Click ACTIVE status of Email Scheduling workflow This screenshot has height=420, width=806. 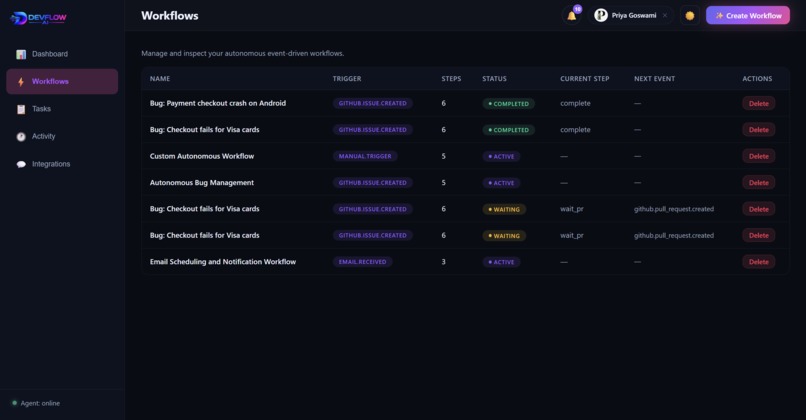[x=501, y=262]
